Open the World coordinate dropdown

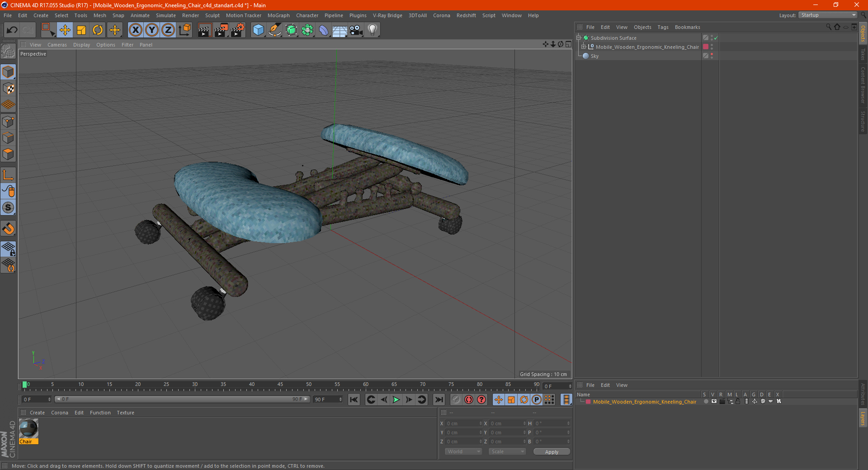tap(463, 451)
